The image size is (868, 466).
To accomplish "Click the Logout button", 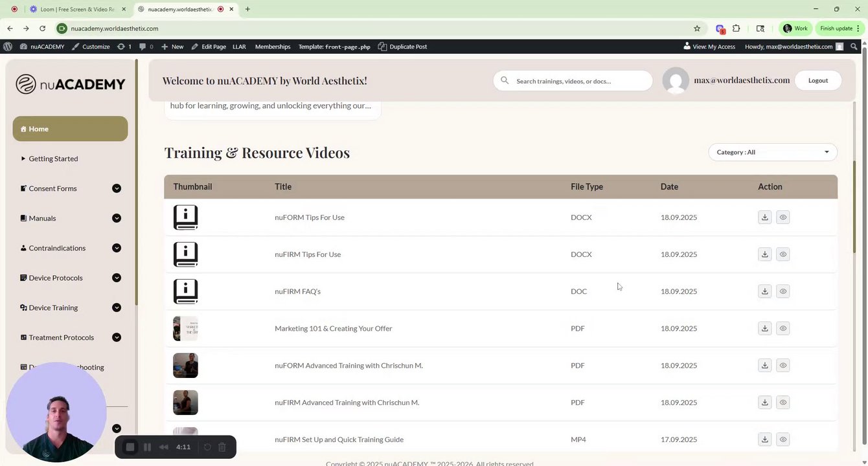I will 818,80.
